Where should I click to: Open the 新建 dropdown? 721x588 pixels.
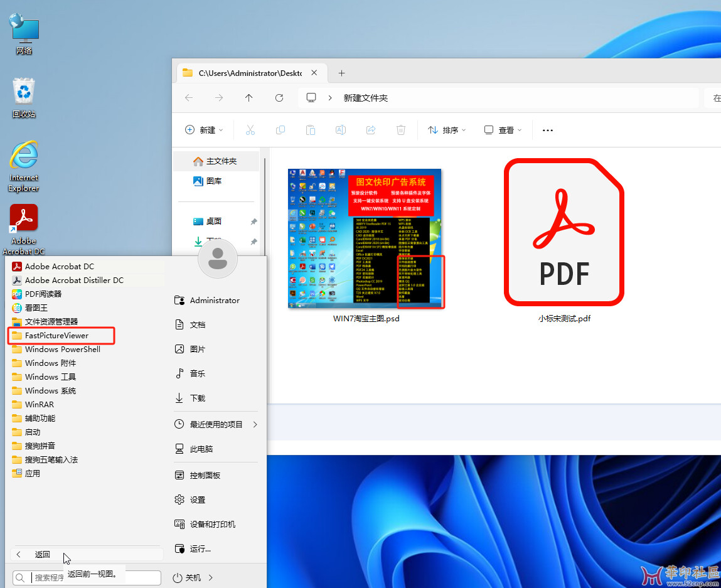pyautogui.click(x=204, y=130)
